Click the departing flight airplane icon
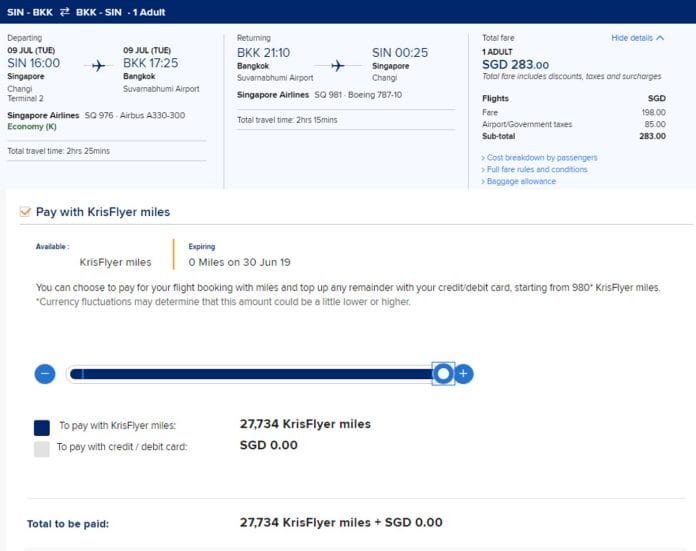 [x=99, y=66]
